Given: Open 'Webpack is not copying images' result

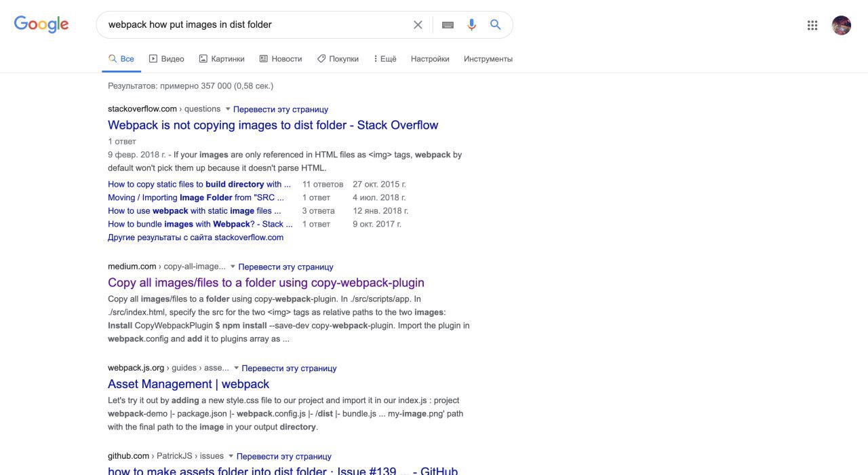Looking at the screenshot, I should pyautogui.click(x=273, y=125).
